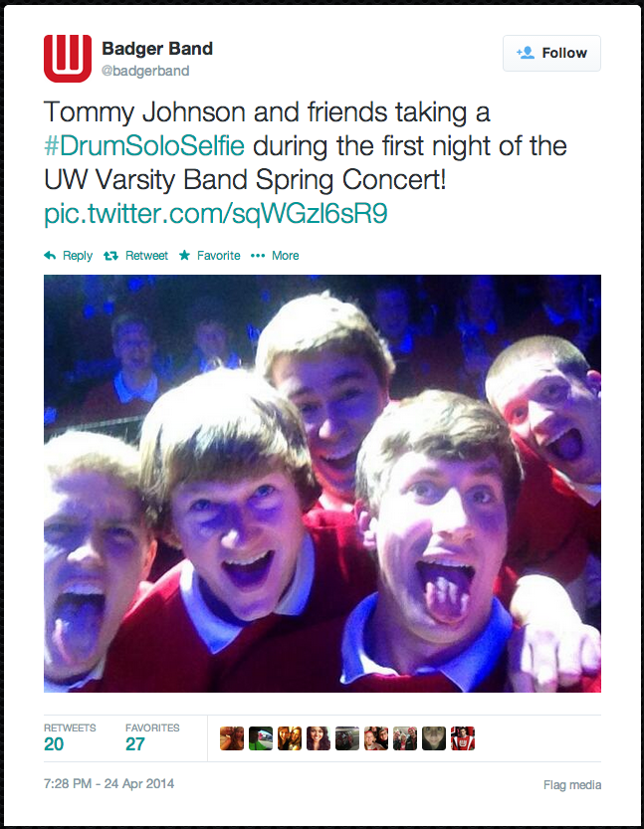This screenshot has width=644, height=829.
Task: Open the pic.twitter.com/sqWGzl6sR9 link
Action: pyautogui.click(x=216, y=214)
